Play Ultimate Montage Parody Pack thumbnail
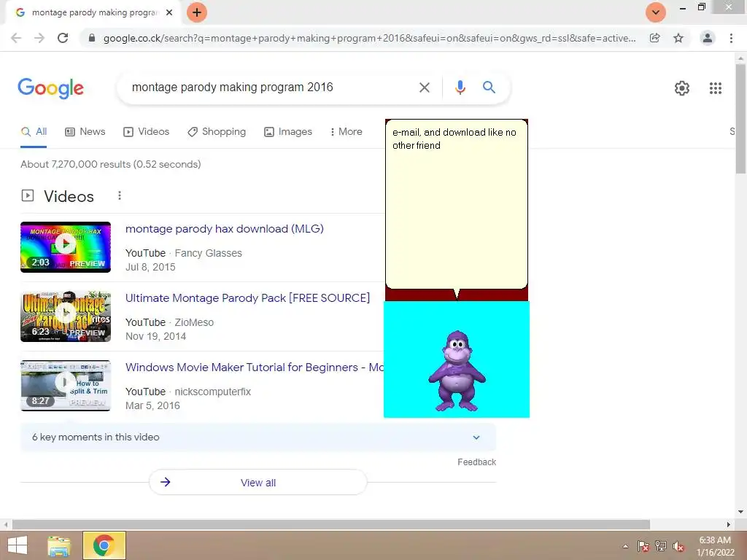747x560 pixels. tap(66, 316)
